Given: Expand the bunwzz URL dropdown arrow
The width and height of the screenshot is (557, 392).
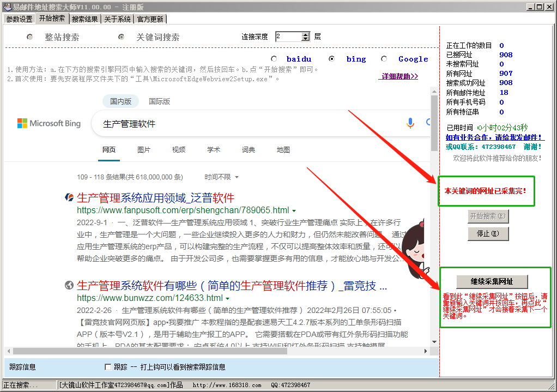Looking at the screenshot, I should [x=227, y=299].
